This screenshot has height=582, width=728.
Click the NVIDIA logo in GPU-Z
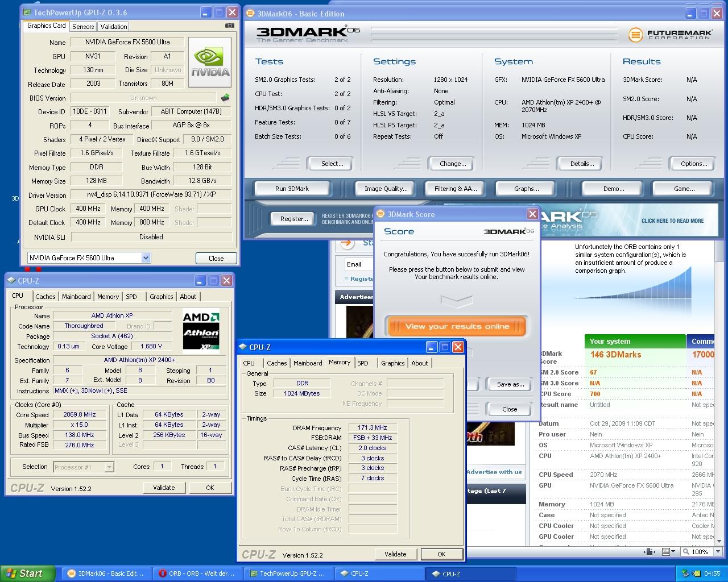(210, 62)
